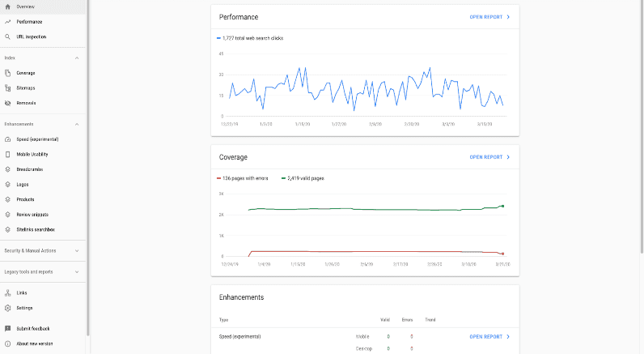
Task: Open the Coverage report link
Action: (489, 157)
